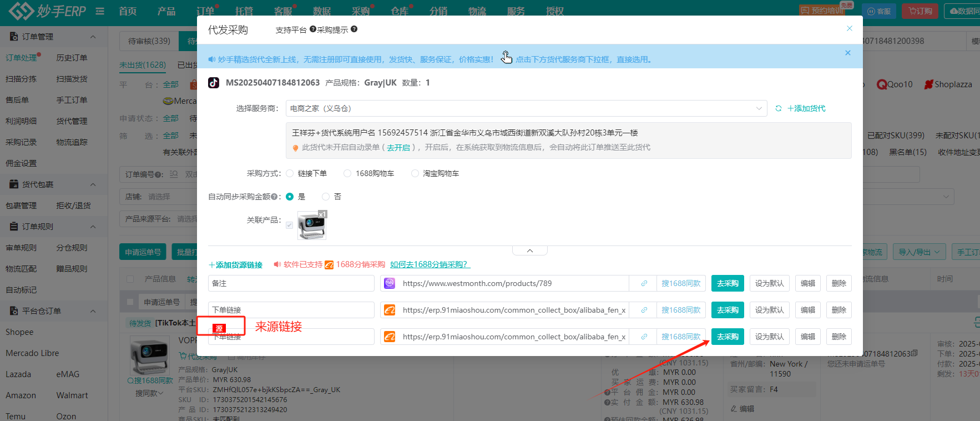Open the 选择服务商 dropdown
This screenshot has height=421, width=980.
526,108
